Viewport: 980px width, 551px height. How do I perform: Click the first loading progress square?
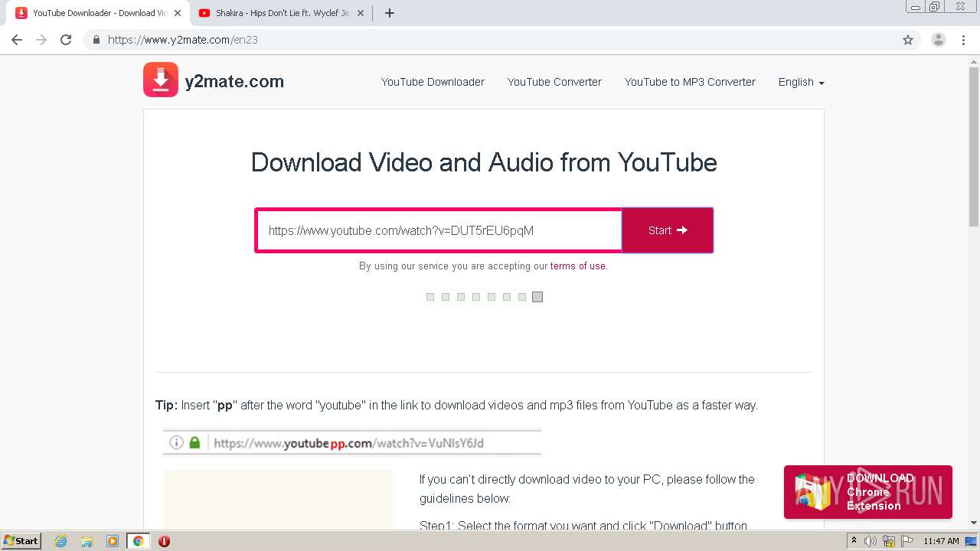tap(430, 297)
